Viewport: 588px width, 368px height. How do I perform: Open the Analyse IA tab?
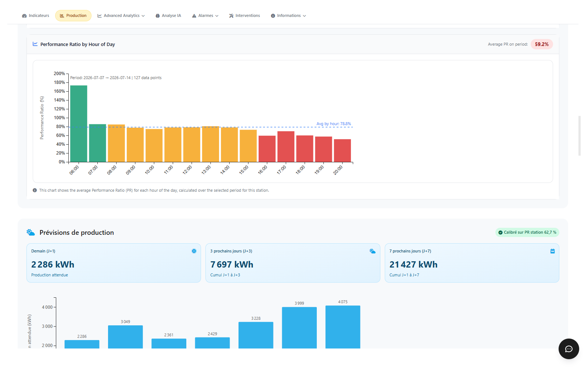pyautogui.click(x=168, y=16)
